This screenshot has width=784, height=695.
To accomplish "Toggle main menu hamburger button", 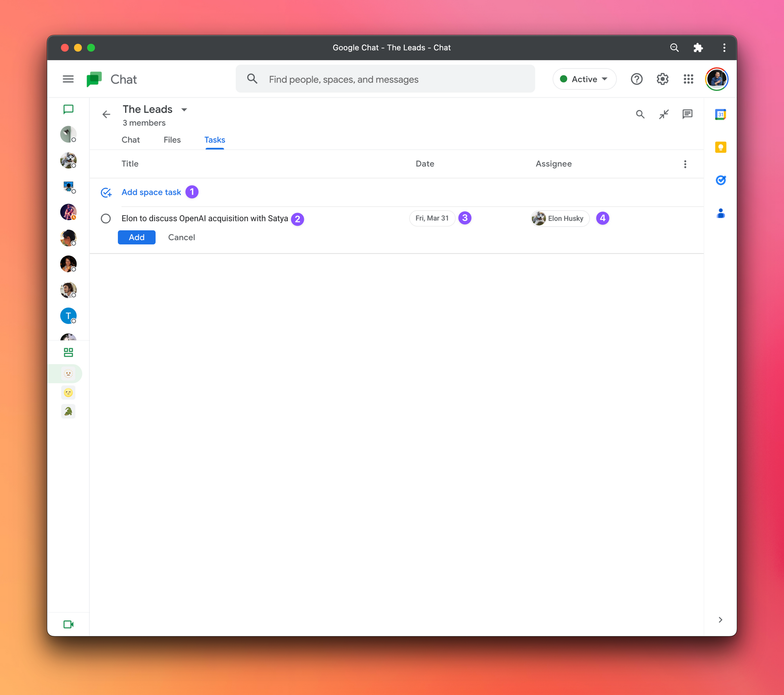I will click(68, 79).
